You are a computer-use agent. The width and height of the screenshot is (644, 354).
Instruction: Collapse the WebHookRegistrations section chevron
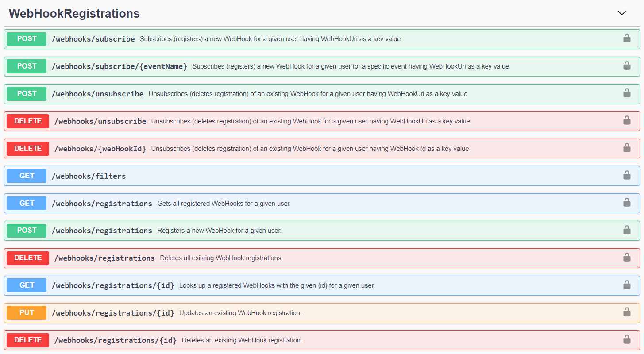pos(621,13)
